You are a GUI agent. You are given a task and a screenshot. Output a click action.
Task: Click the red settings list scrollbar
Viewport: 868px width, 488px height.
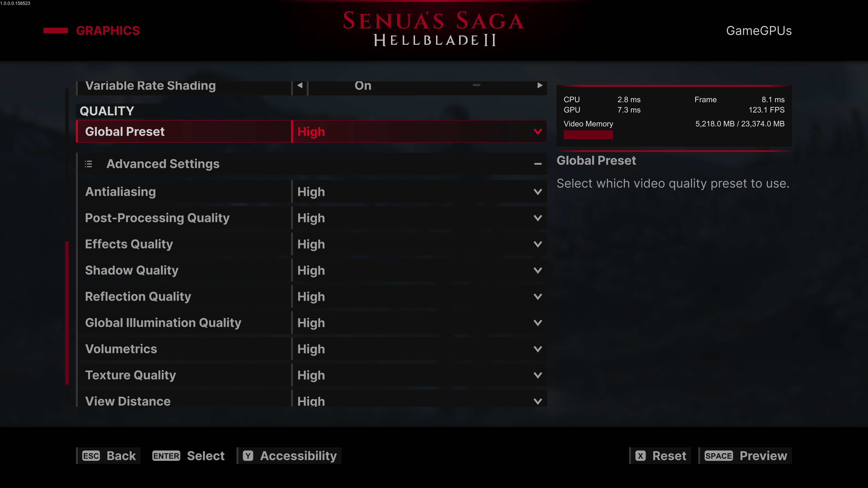pos(67,312)
